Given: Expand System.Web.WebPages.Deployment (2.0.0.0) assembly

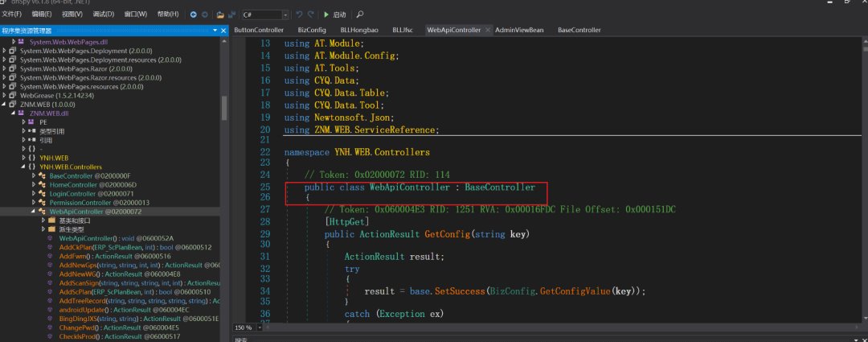Looking at the screenshot, I should click(5, 51).
